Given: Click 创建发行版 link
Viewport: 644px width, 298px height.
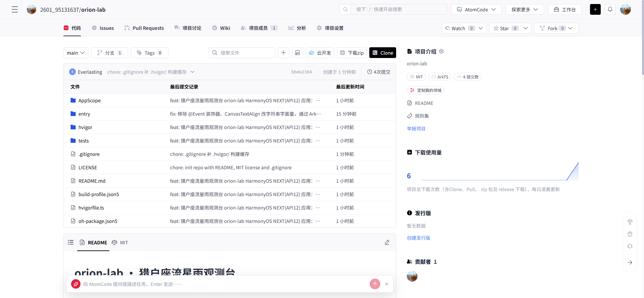Looking at the screenshot, I should pos(419,238).
